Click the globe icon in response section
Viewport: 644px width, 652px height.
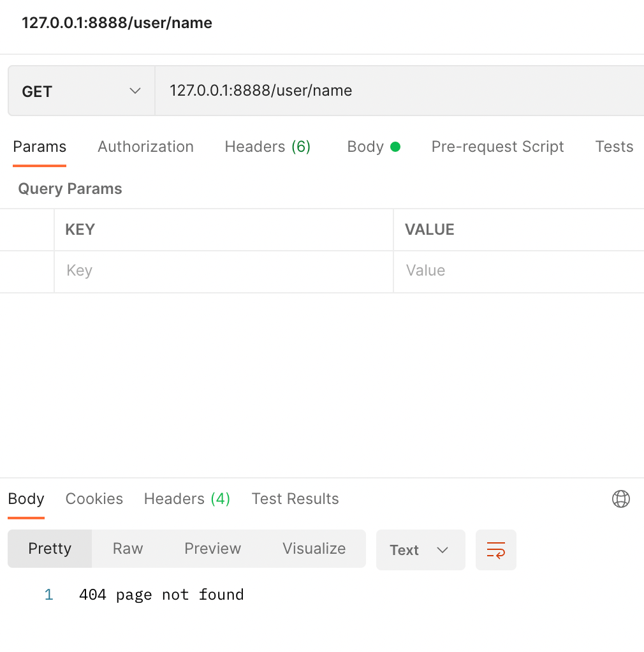[x=621, y=498]
